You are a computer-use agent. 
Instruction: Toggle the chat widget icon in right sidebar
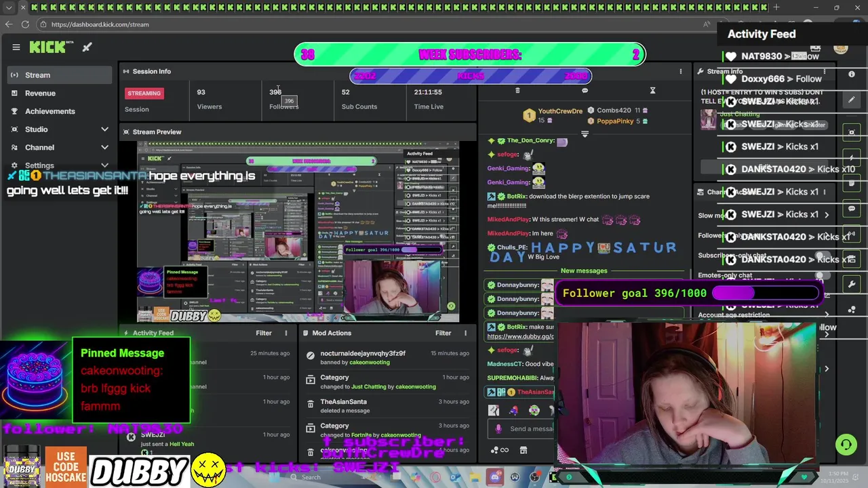click(852, 208)
